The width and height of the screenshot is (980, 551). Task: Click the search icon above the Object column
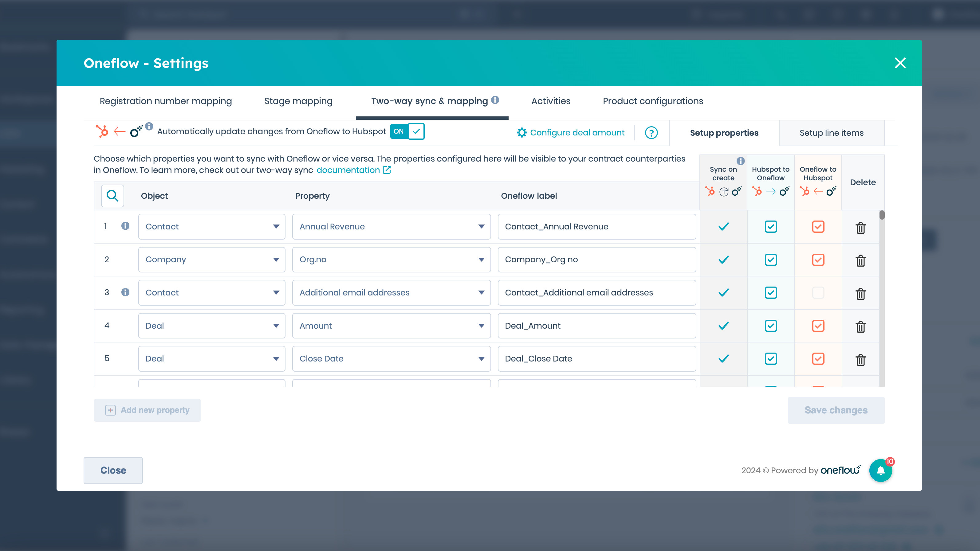(112, 195)
